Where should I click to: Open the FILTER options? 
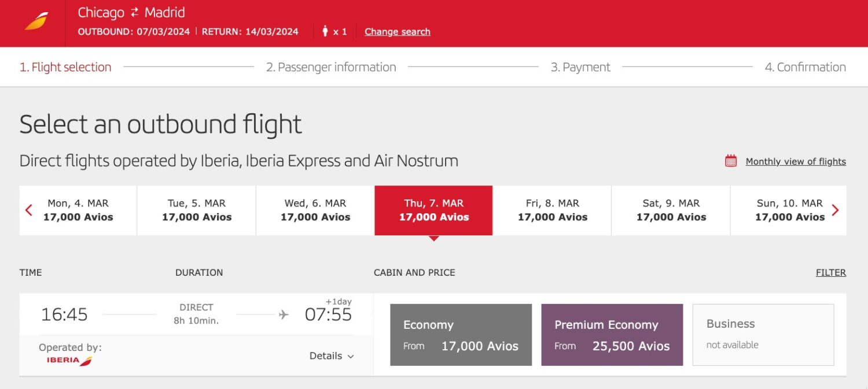pyautogui.click(x=830, y=273)
